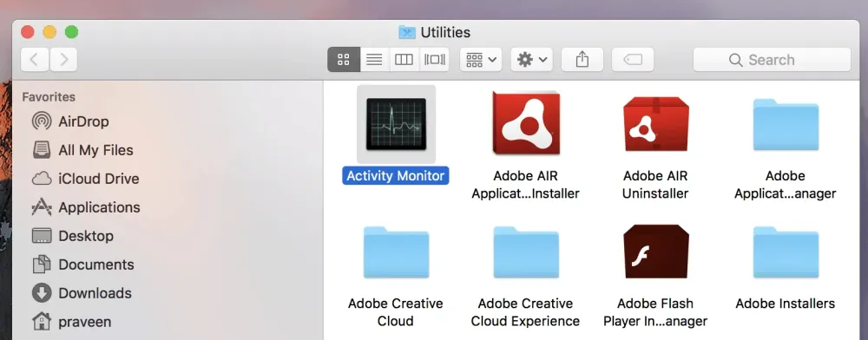Select the Adobe AIR Application Installer icon
Image resolution: width=868 pixels, height=340 pixels.
(x=526, y=123)
